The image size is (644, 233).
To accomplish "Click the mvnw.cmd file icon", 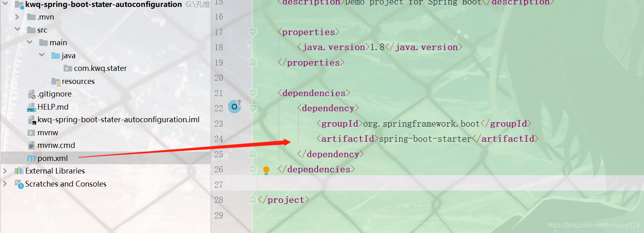I will point(31,145).
